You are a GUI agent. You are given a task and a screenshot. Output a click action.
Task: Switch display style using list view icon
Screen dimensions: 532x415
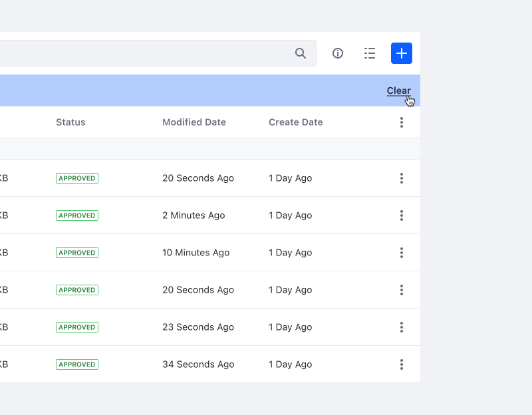(370, 53)
